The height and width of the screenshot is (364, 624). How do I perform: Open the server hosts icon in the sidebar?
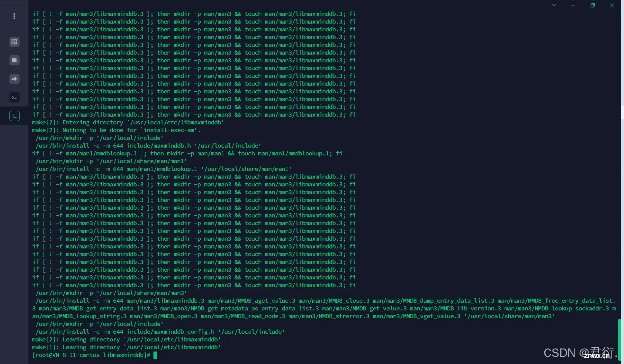14,42
